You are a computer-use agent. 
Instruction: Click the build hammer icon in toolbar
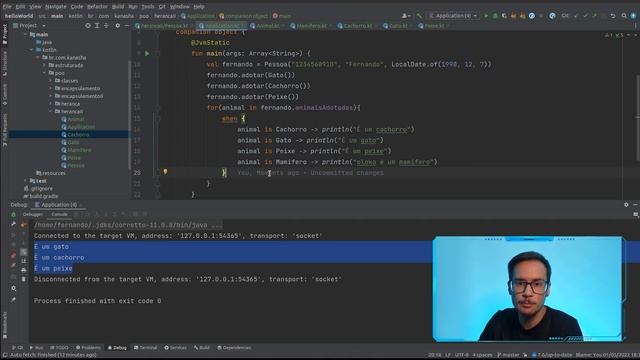419,16
